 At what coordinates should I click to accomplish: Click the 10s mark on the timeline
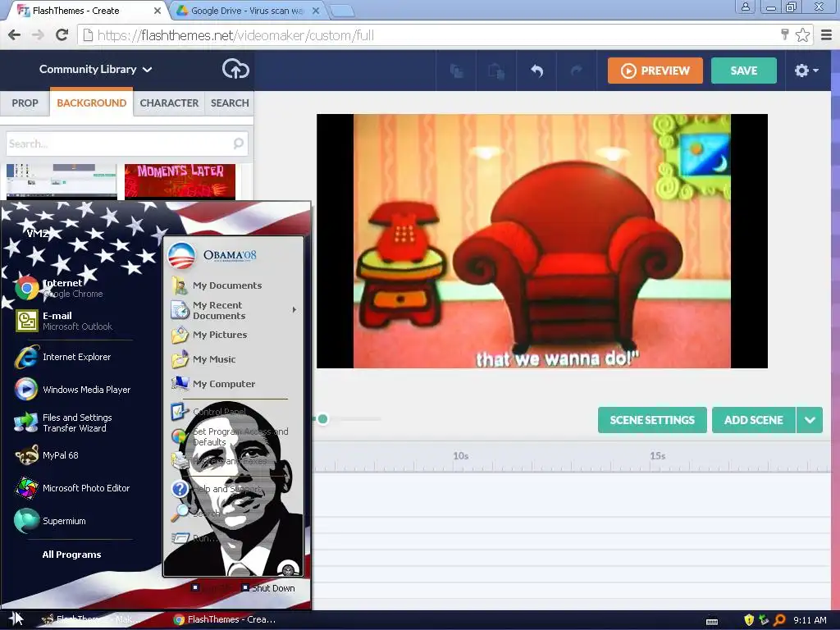click(x=461, y=456)
